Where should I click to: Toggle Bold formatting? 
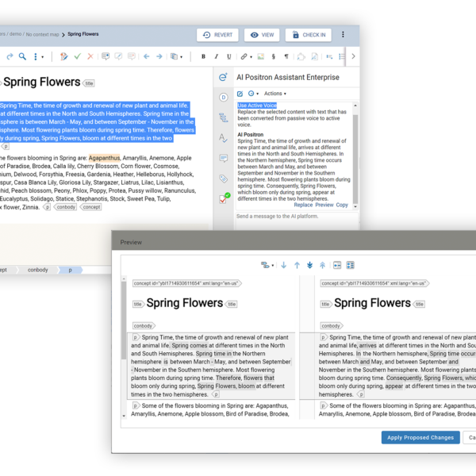203,56
